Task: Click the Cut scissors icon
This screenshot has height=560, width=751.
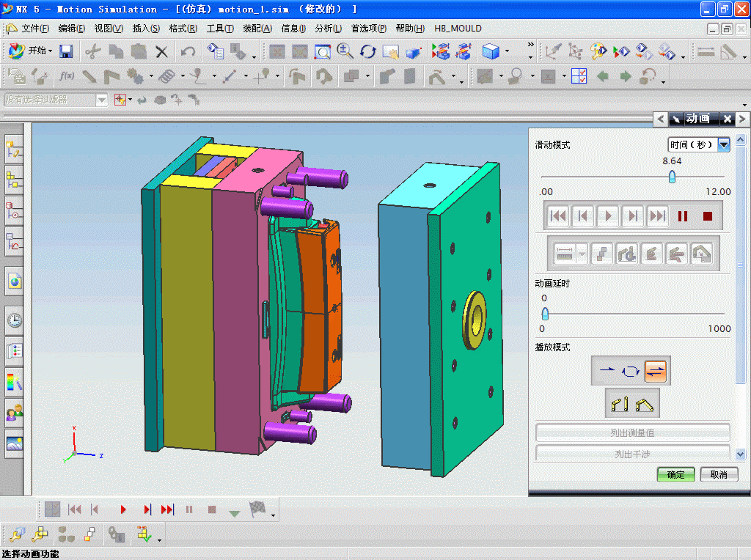Action: [x=93, y=51]
